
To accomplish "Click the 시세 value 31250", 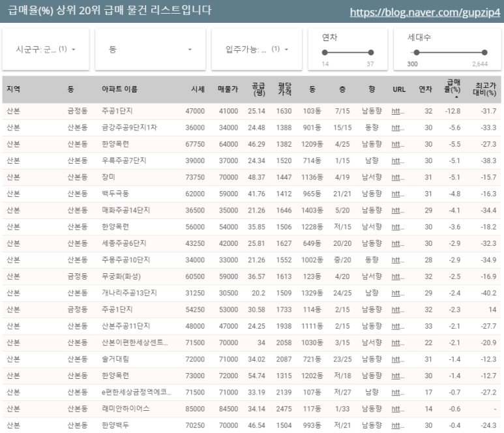I will click(x=195, y=293).
